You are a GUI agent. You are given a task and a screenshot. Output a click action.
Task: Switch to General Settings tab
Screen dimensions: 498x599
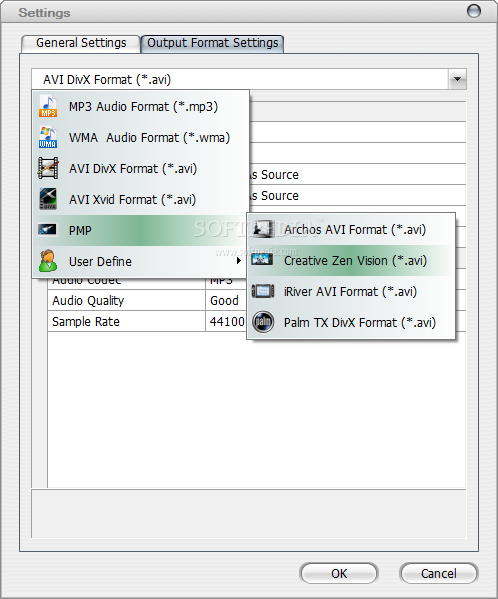81,43
